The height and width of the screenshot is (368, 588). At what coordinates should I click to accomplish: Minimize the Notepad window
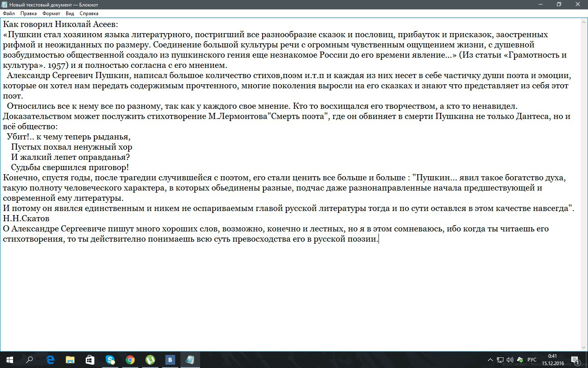click(x=541, y=4)
